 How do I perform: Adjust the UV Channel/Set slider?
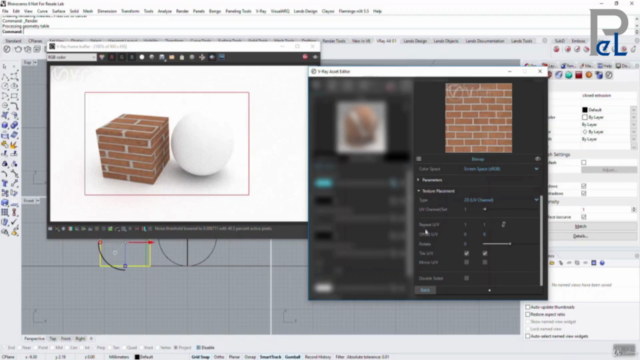point(509,209)
